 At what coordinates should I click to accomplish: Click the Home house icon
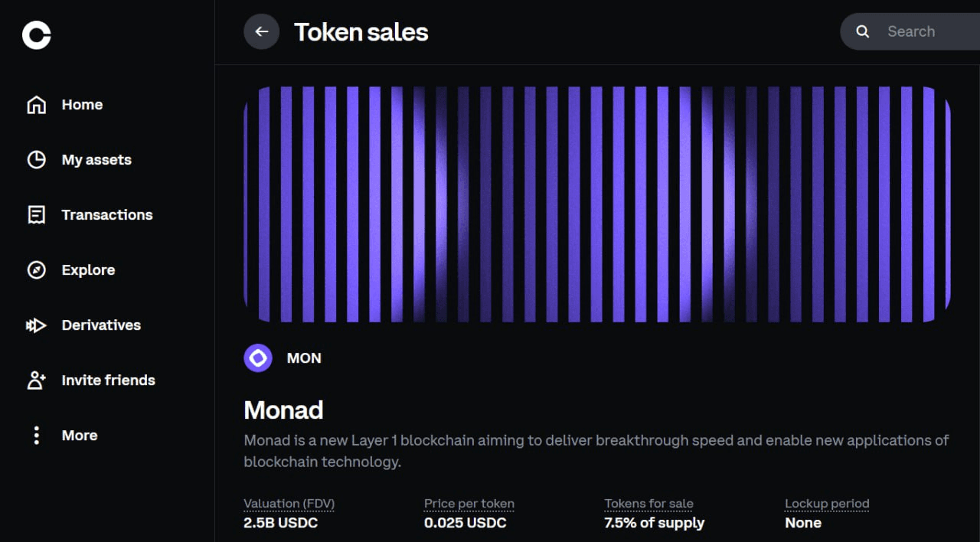36,105
